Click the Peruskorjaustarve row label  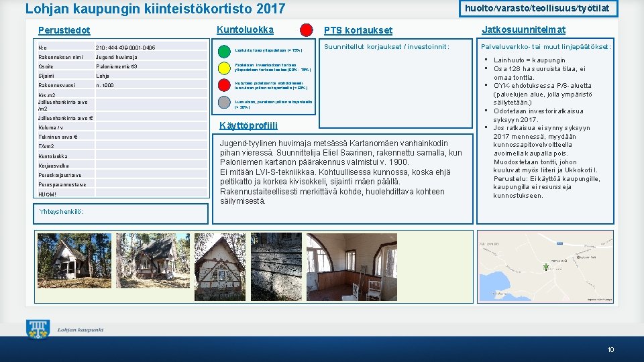(x=60, y=175)
